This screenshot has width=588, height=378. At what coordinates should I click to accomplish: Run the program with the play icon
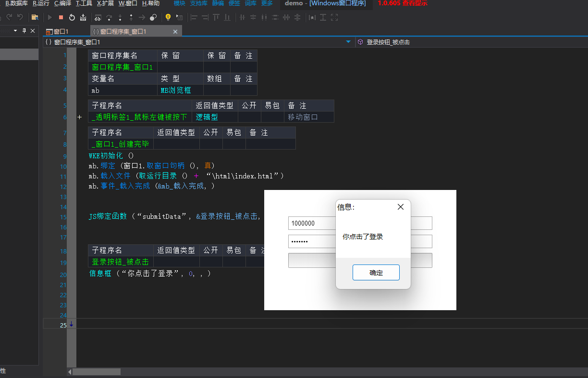(49, 17)
